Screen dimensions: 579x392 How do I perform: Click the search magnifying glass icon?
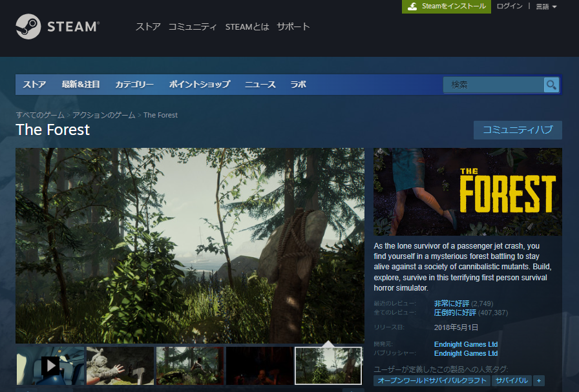click(551, 85)
